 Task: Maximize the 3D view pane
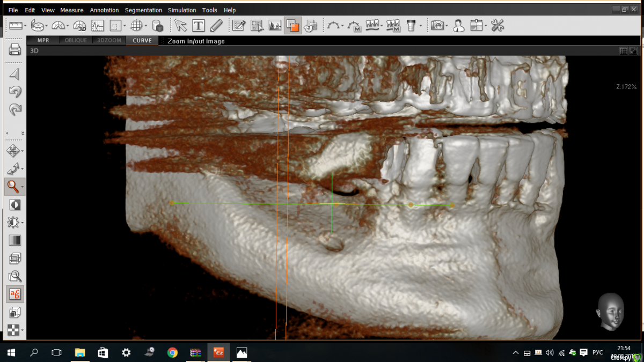tap(633, 51)
